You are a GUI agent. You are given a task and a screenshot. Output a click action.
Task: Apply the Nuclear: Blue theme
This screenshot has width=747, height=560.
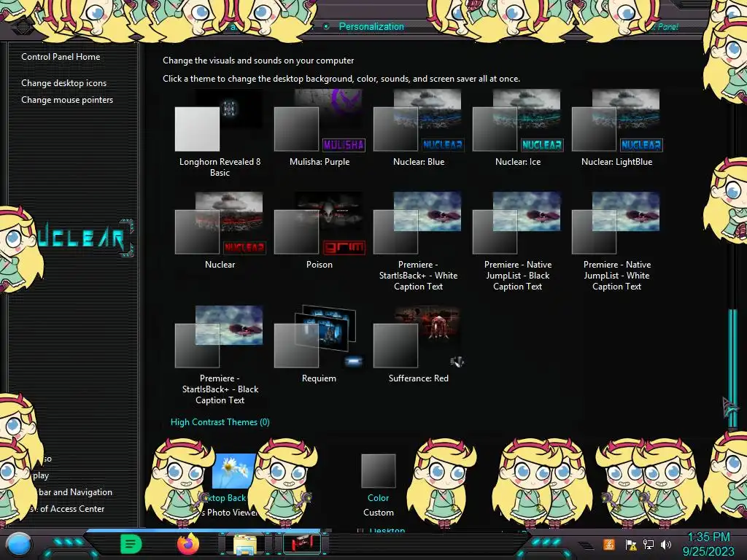point(418,128)
